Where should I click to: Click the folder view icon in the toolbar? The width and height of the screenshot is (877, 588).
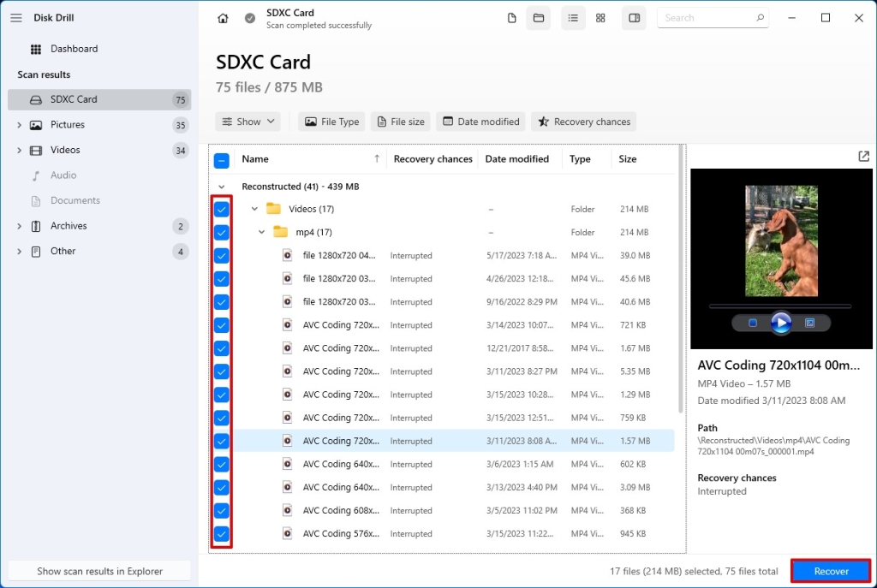click(539, 17)
